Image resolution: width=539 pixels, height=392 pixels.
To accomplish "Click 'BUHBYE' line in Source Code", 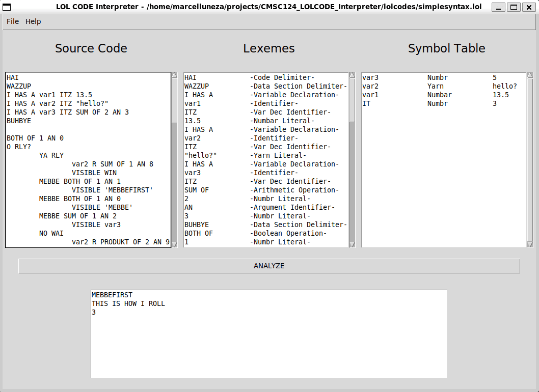I will click(x=19, y=121).
